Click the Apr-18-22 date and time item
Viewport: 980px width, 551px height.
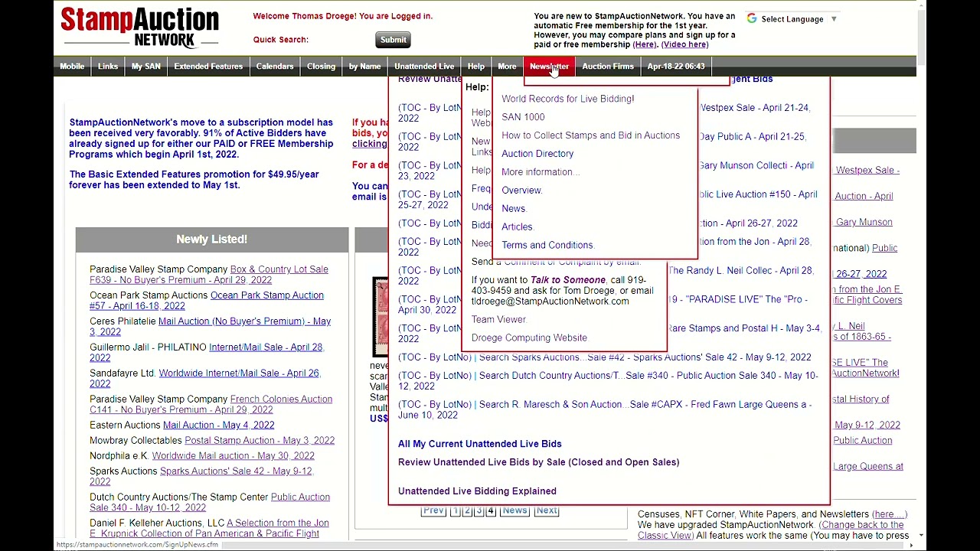pyautogui.click(x=676, y=67)
